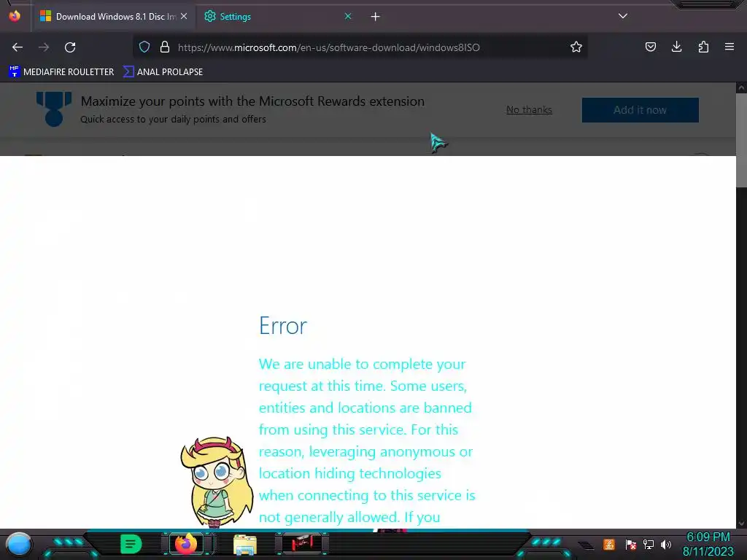The height and width of the screenshot is (560, 747).
Task: Click the page vertical scrollbar thumb
Action: coord(741,140)
